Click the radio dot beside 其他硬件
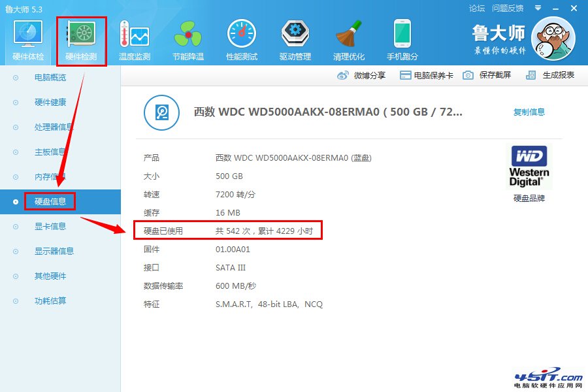The height and width of the screenshot is (392, 588). [16, 276]
